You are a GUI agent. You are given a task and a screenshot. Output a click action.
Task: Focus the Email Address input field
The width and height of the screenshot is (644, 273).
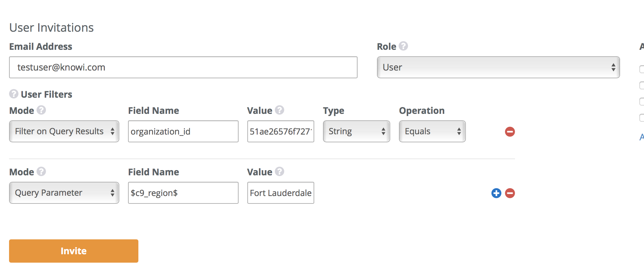tap(183, 67)
